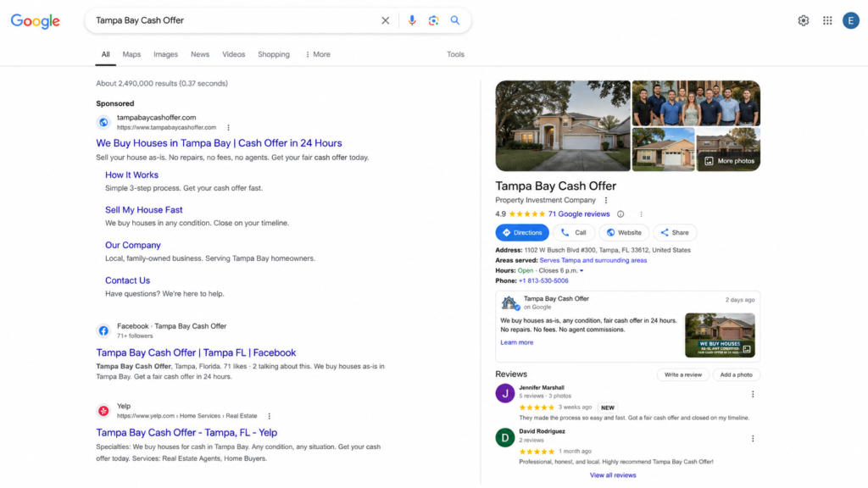Open the Google apps grid icon
The image size is (868, 488).
[827, 20]
